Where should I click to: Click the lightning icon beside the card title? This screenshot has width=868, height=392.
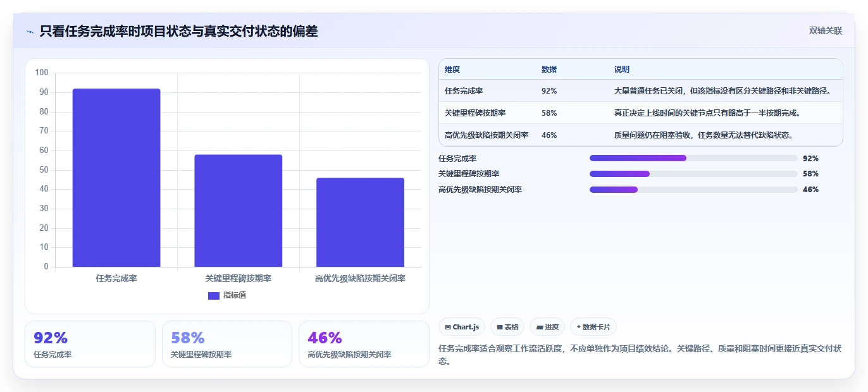pos(30,32)
